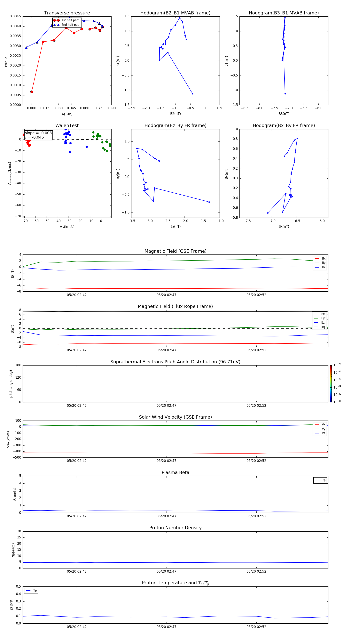The width and height of the screenshot is (351, 644).
Task: Click the lowest point of B2_B1 hodogram
Action: (x=192, y=94)
